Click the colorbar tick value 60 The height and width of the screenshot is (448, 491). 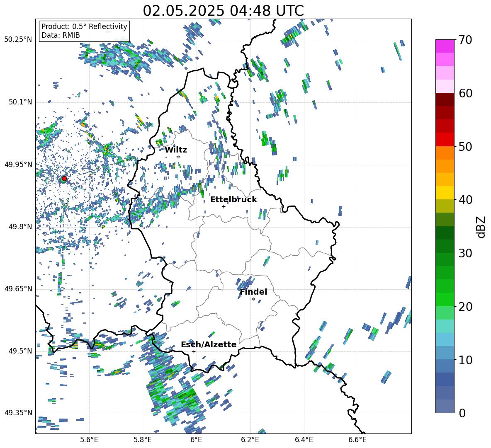pyautogui.click(x=466, y=93)
